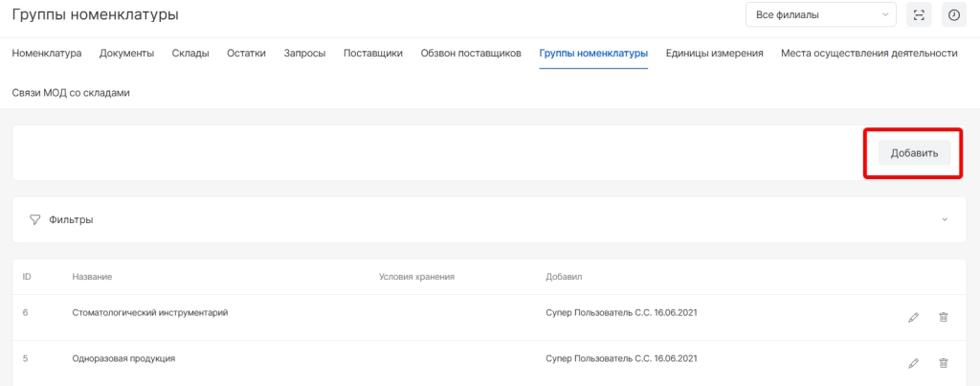Open the Единицы измерения tab

[714, 54]
